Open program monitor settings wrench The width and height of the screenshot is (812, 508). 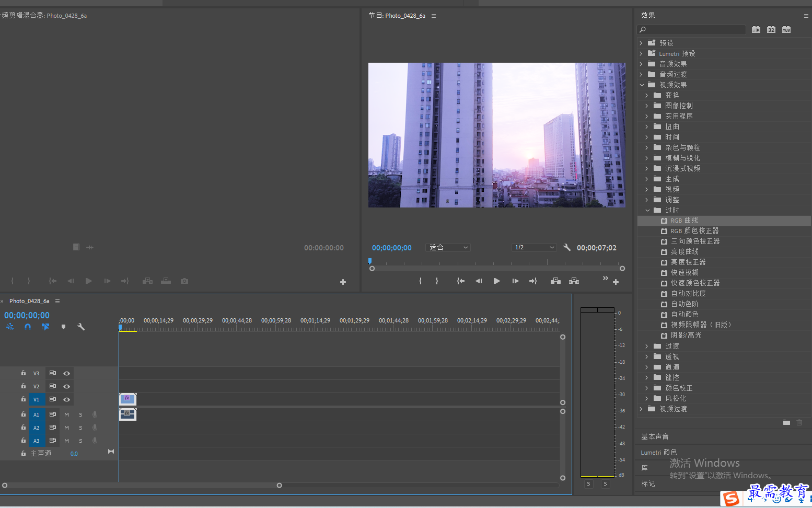coord(567,247)
